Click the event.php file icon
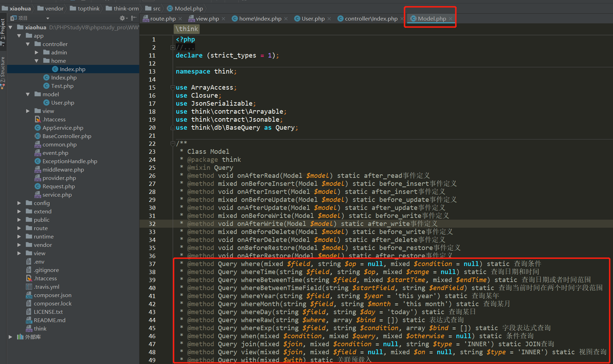Screen dimensions: 613x364 pyautogui.click(x=38, y=153)
